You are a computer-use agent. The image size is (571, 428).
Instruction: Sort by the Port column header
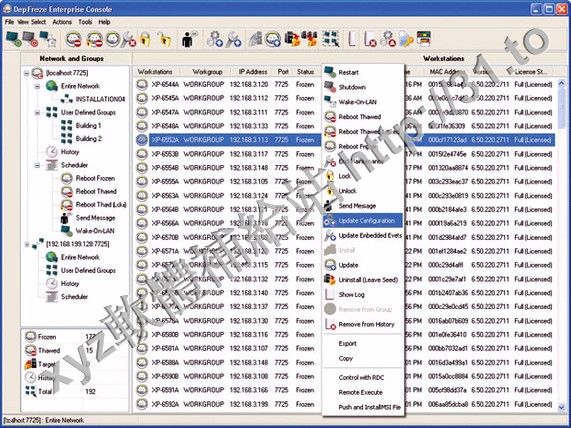click(283, 72)
